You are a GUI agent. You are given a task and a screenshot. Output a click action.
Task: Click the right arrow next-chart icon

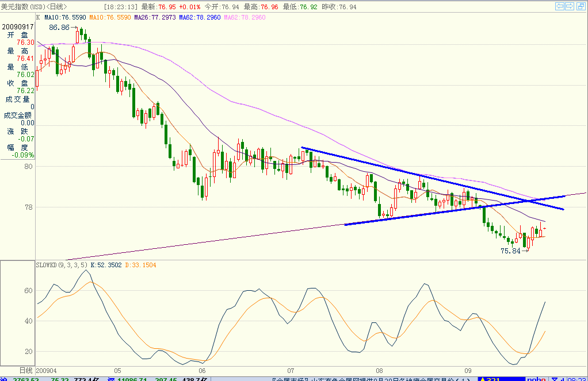coord(570,6)
